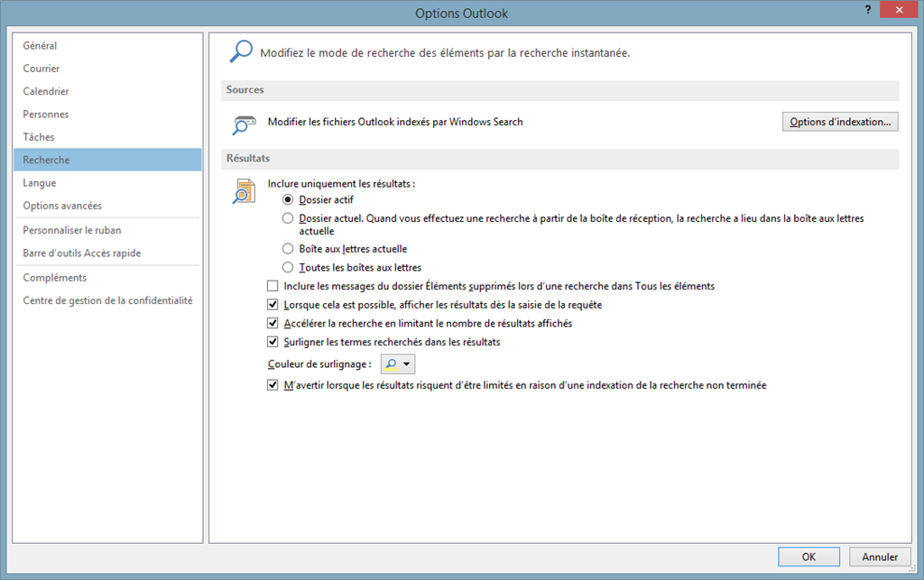
Task: Click the Modifiez le mode de recherche heading
Action: tap(445, 53)
